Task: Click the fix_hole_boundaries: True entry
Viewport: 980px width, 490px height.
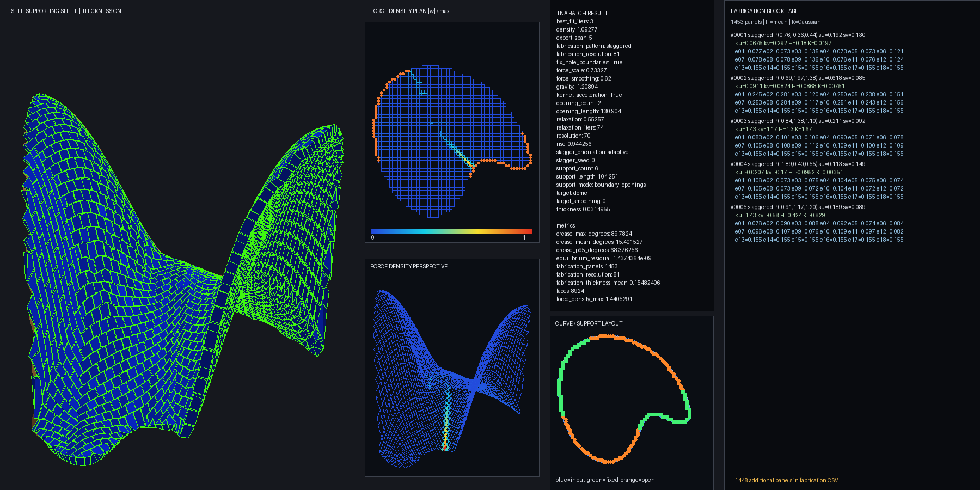Action: [590, 62]
